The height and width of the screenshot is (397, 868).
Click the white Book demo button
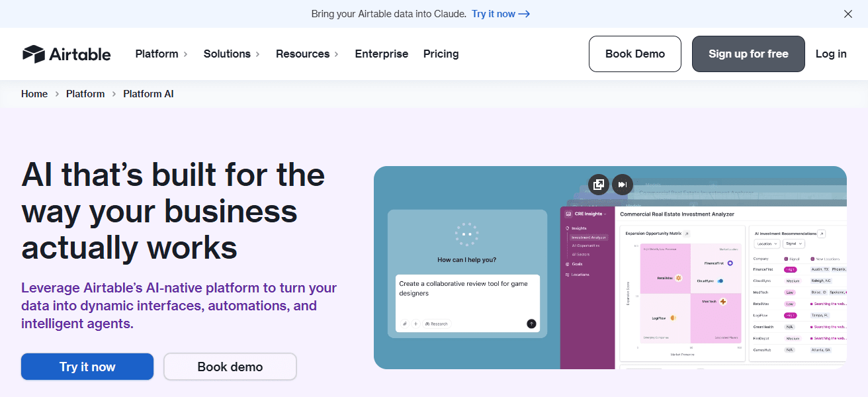230,367
